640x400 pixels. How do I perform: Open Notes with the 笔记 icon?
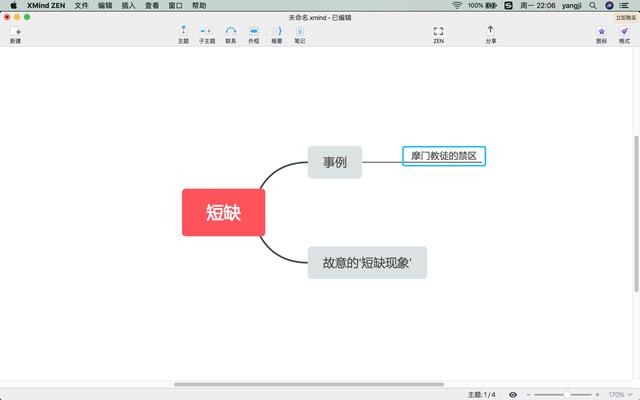[x=300, y=35]
